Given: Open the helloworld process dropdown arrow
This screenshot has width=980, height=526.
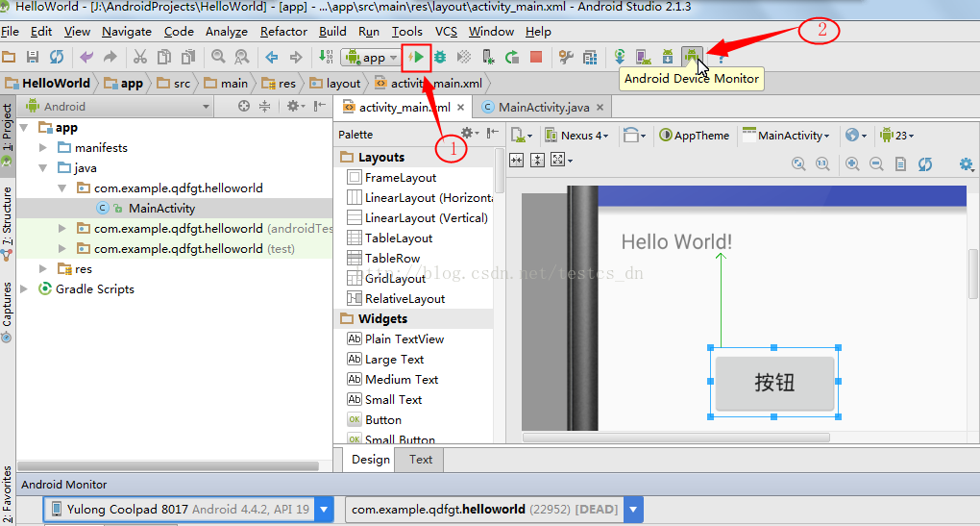Looking at the screenshot, I should click(x=633, y=509).
